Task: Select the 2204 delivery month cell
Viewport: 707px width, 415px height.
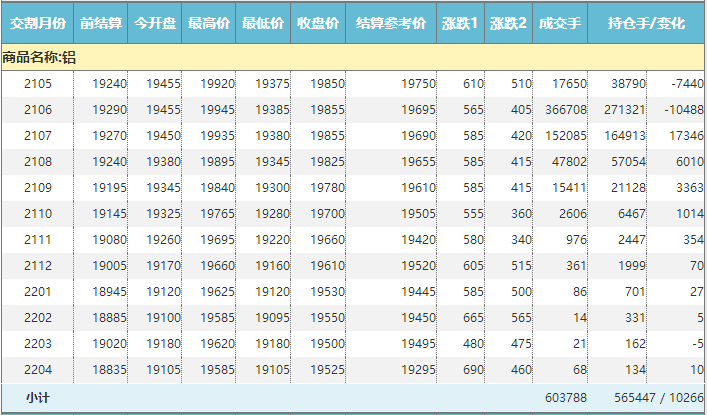Action: click(x=38, y=370)
